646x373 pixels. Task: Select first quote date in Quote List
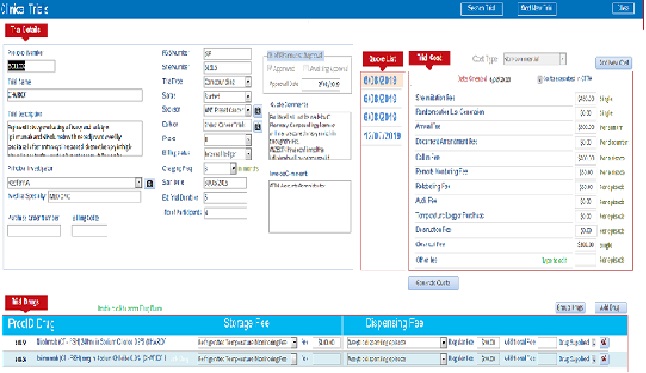(380, 80)
